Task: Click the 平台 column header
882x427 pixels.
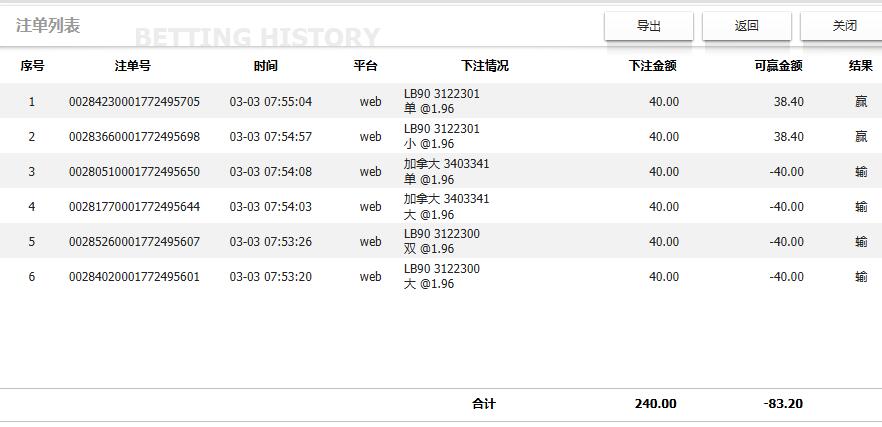Action: [366, 66]
